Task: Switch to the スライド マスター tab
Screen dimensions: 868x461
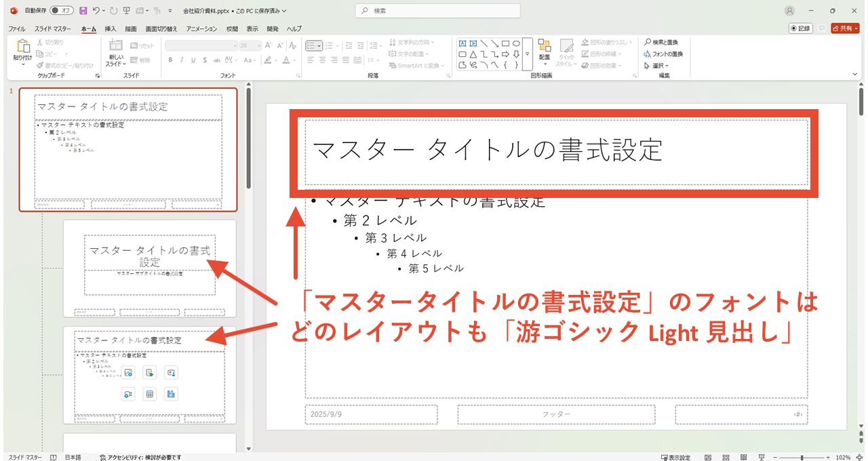Action: point(53,29)
